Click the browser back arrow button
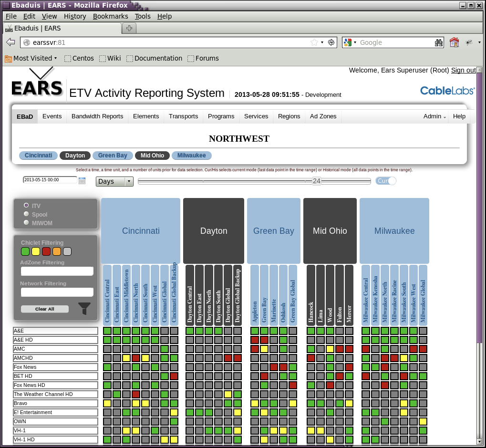The image size is (486, 448). (10, 42)
